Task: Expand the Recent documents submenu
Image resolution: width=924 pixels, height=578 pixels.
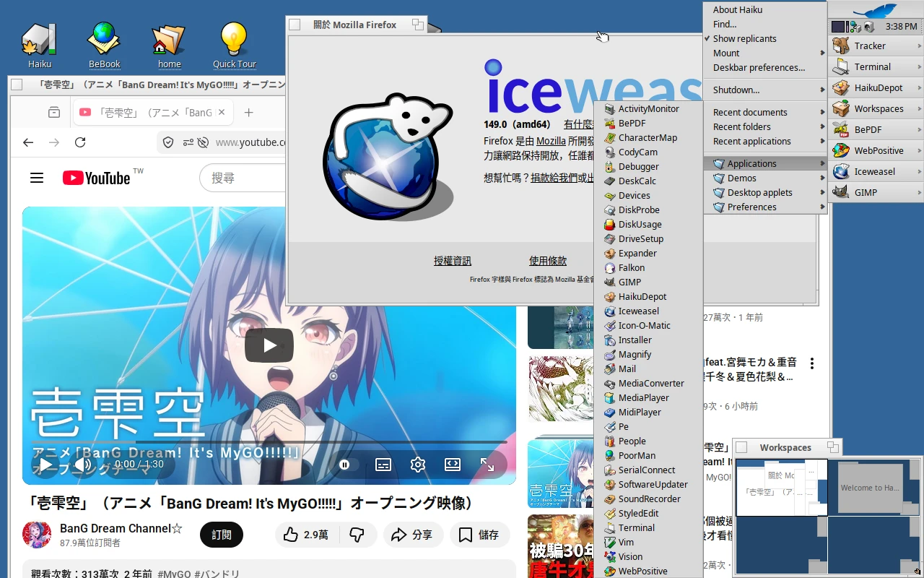Action: 749,112
